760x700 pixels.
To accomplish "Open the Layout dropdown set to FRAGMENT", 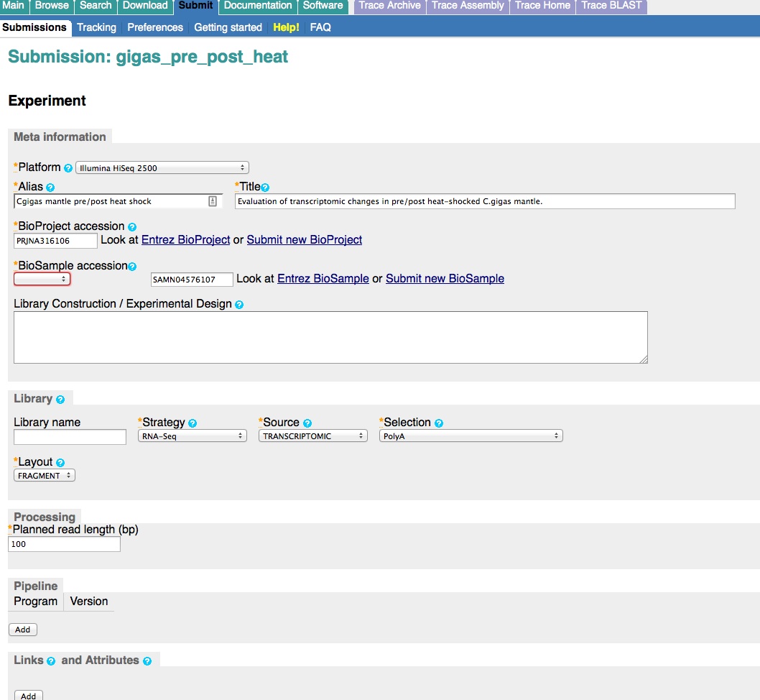I will coord(45,476).
